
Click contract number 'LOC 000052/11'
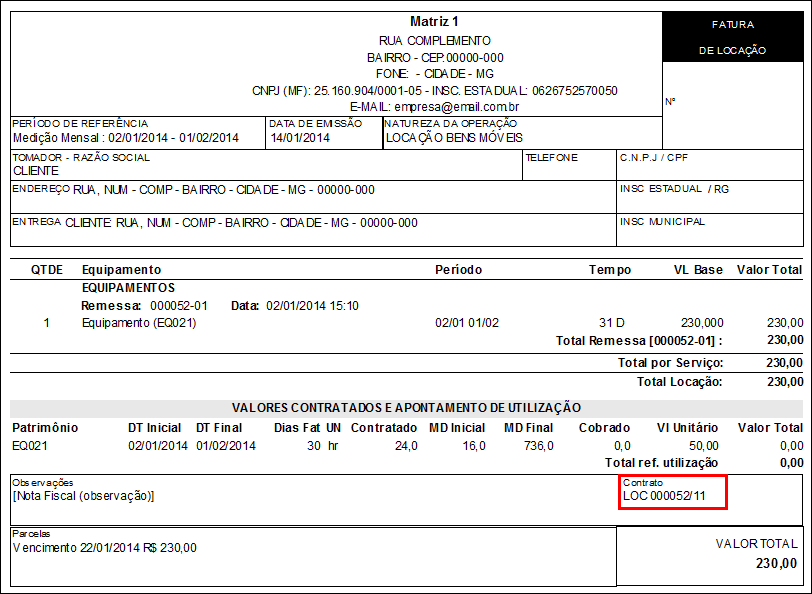click(664, 496)
